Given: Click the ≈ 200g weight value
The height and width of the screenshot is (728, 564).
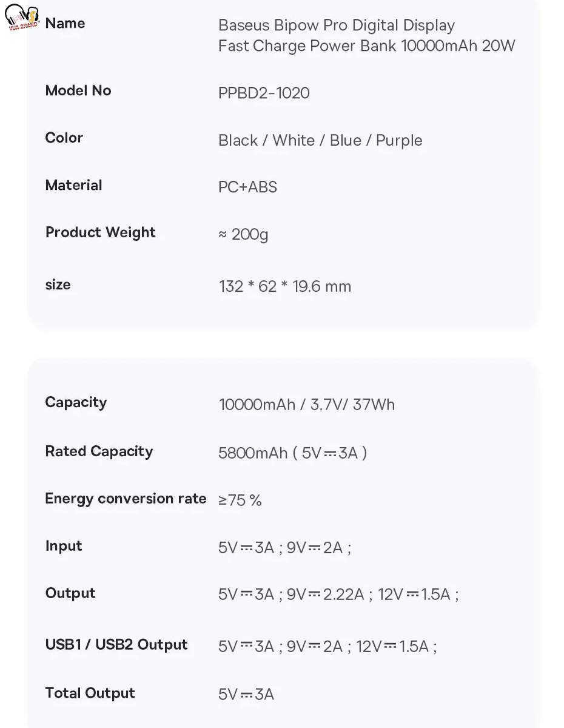Looking at the screenshot, I should pos(243,234).
